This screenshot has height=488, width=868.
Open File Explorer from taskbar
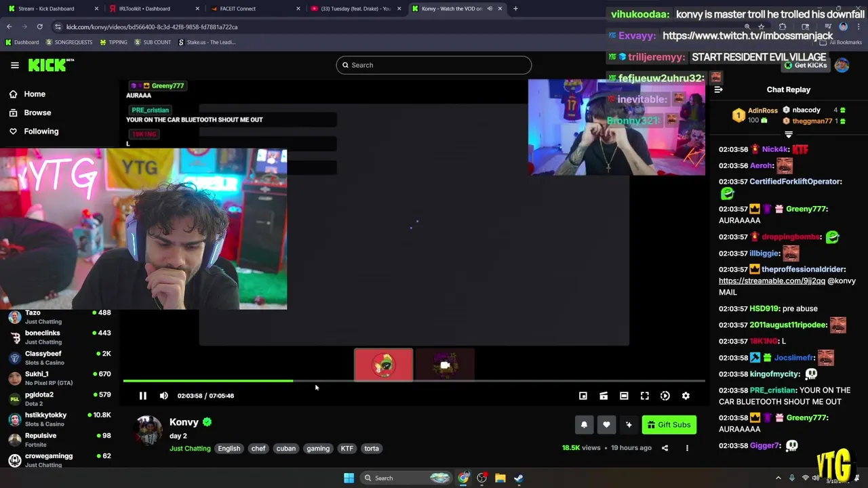coord(500,479)
